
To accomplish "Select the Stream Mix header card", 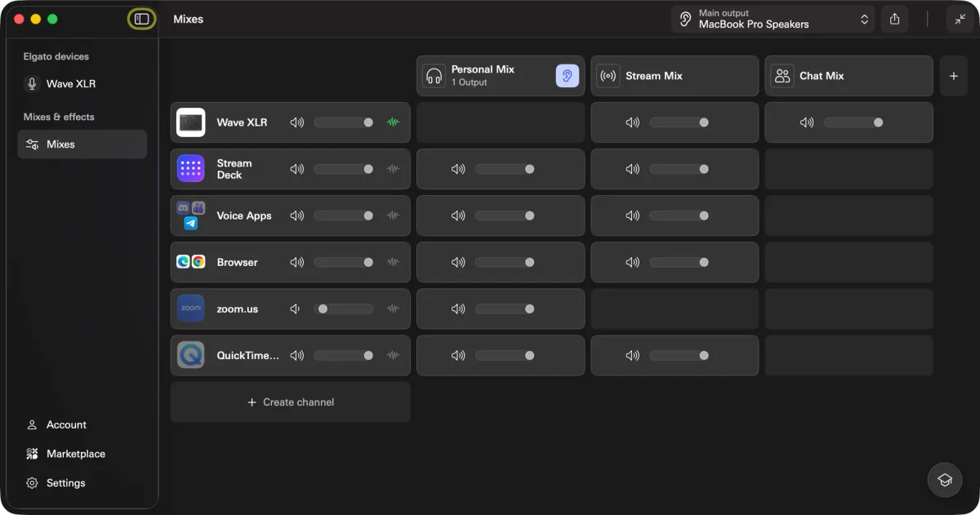I will pyautogui.click(x=675, y=76).
